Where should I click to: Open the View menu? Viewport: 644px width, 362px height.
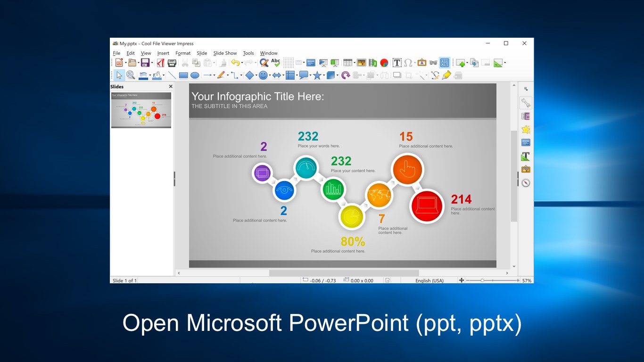click(x=146, y=53)
